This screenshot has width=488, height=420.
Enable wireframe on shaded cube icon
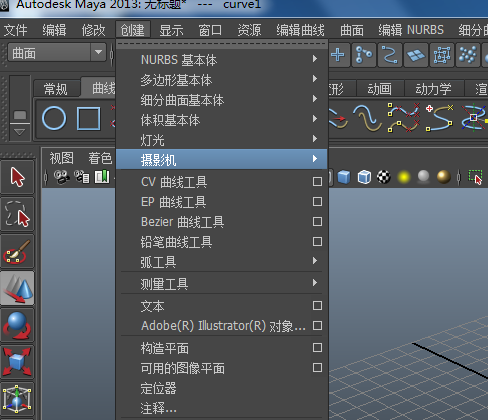pyautogui.click(x=364, y=177)
